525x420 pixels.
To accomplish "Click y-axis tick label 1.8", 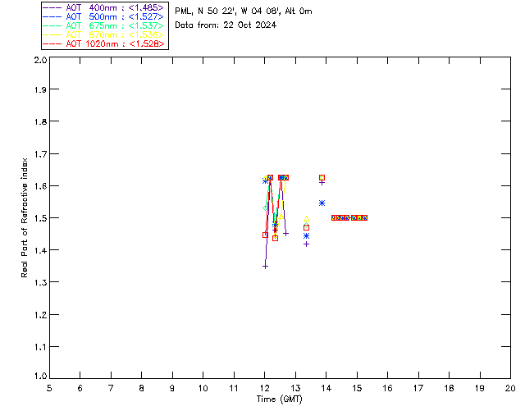I will coord(40,121).
